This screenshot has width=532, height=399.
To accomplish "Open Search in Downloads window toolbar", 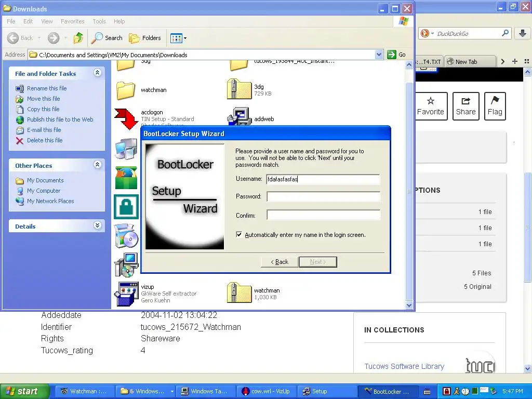I will [107, 37].
